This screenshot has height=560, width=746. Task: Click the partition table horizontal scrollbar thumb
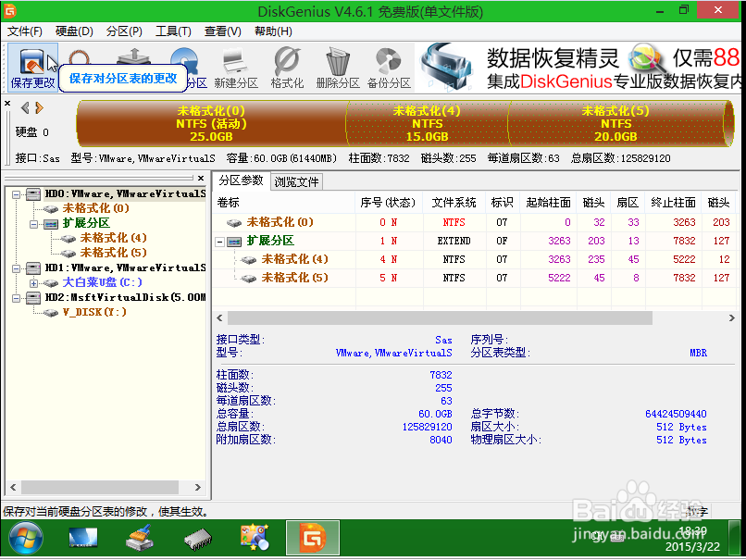440,317
